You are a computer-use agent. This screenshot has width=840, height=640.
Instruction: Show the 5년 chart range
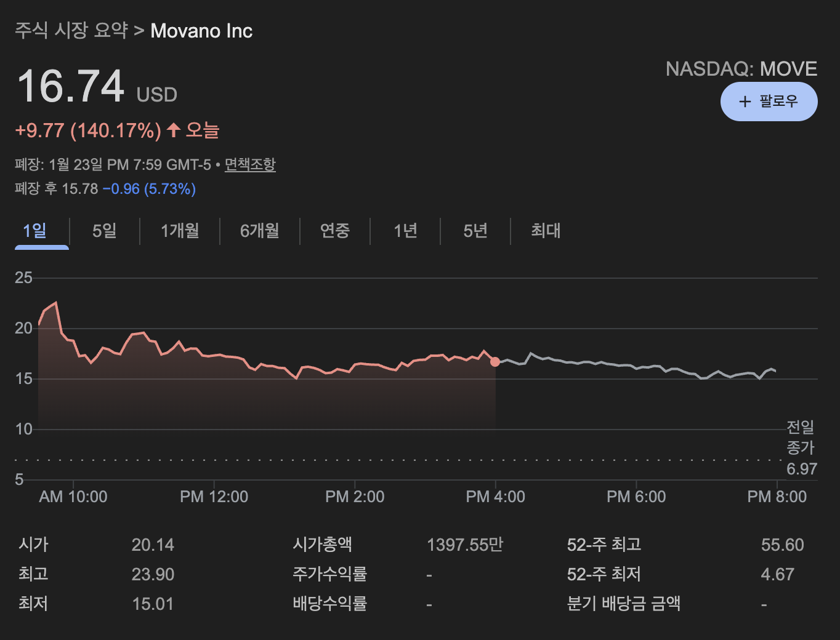tap(475, 231)
